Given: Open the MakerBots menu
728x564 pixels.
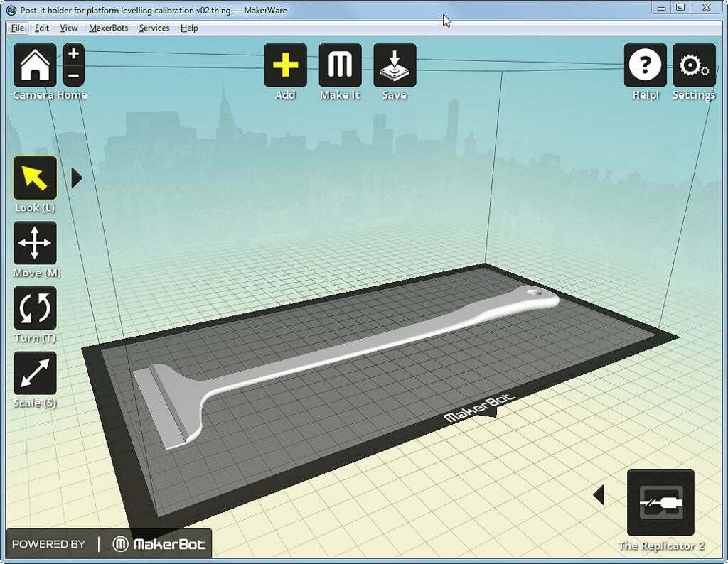Looking at the screenshot, I should [x=108, y=28].
